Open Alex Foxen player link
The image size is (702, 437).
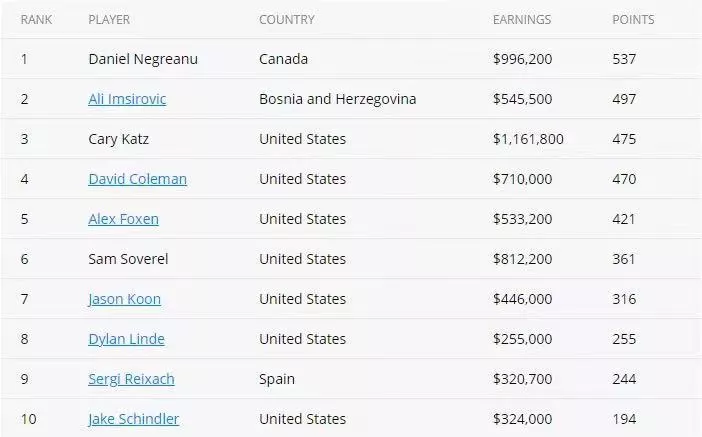pos(124,219)
